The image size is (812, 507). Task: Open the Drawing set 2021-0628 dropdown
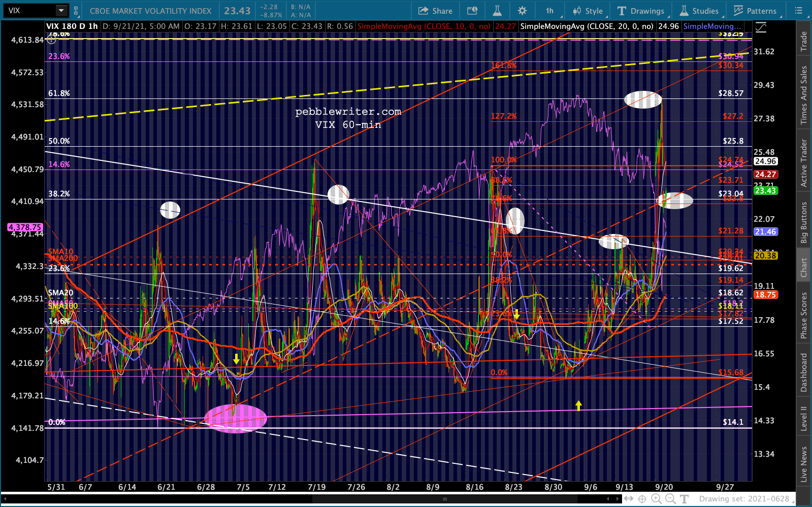tap(744, 499)
